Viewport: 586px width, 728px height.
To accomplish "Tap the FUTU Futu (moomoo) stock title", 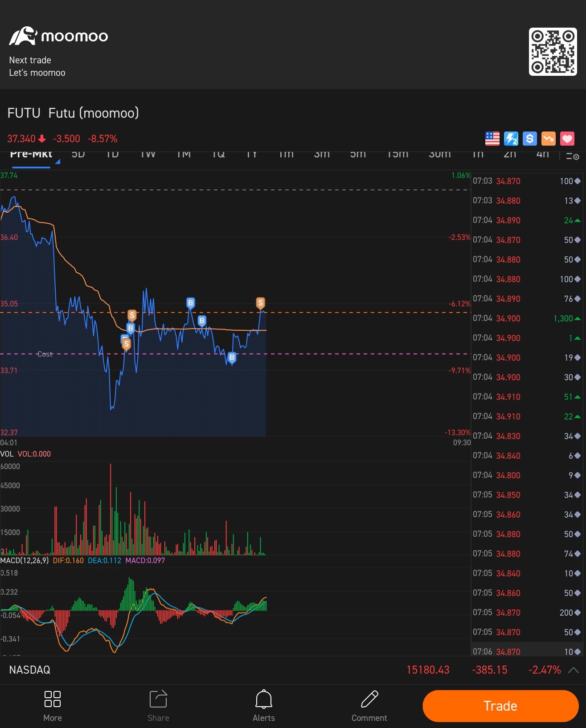I will [73, 113].
